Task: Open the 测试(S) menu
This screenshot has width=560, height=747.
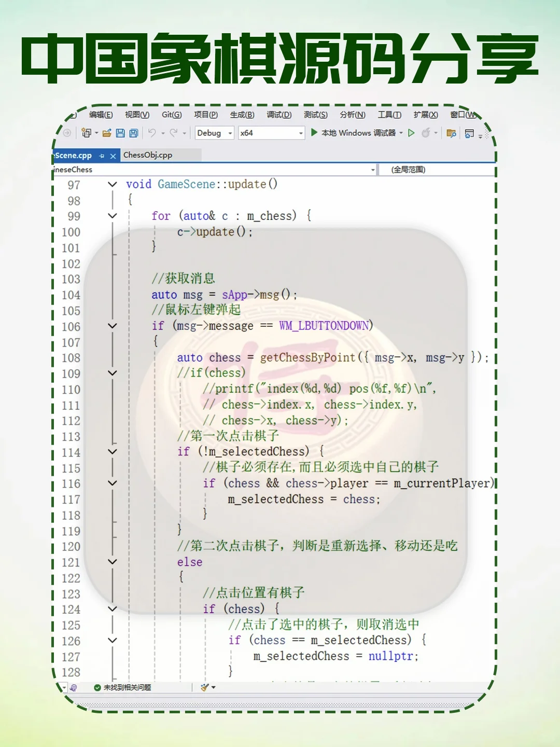Action: [316, 115]
